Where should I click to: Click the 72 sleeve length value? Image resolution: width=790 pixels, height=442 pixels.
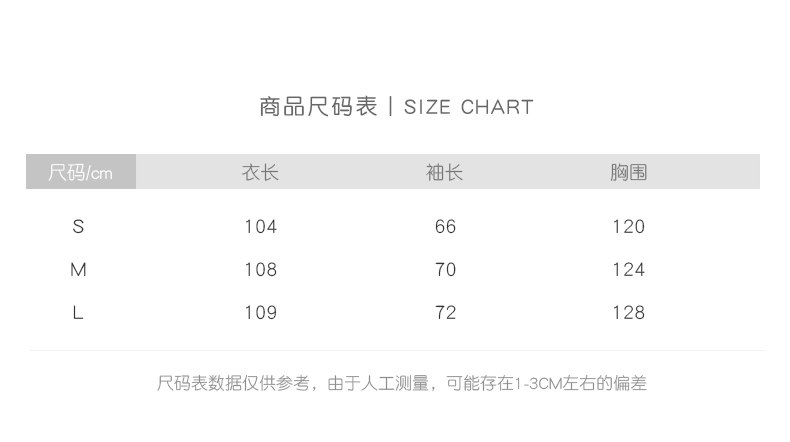click(x=445, y=313)
